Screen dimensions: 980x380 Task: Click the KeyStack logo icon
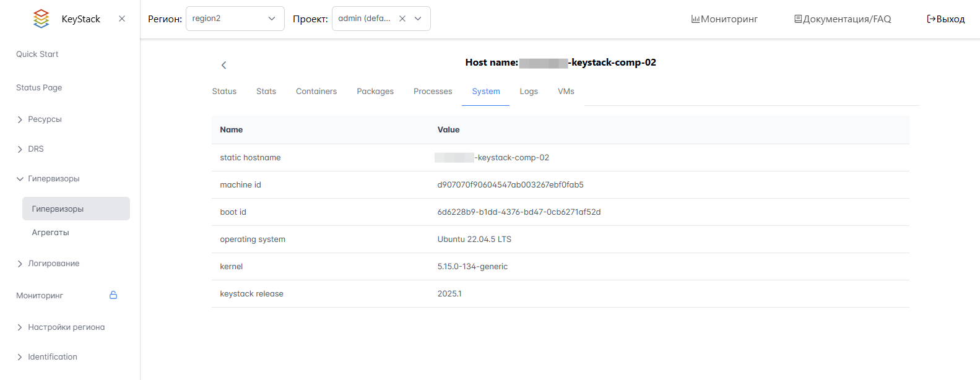point(41,19)
